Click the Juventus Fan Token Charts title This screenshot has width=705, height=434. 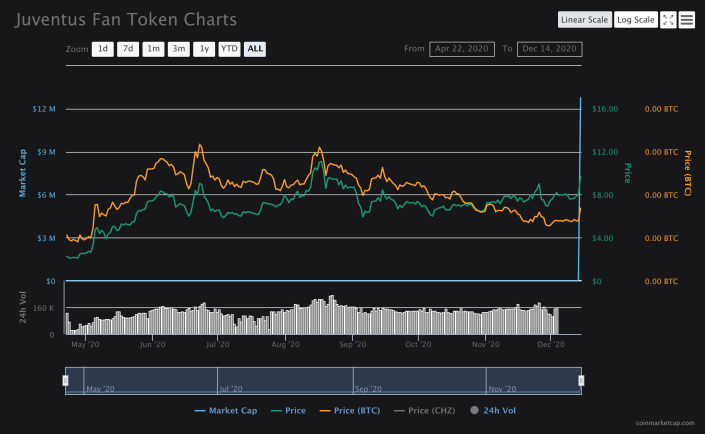(126, 20)
